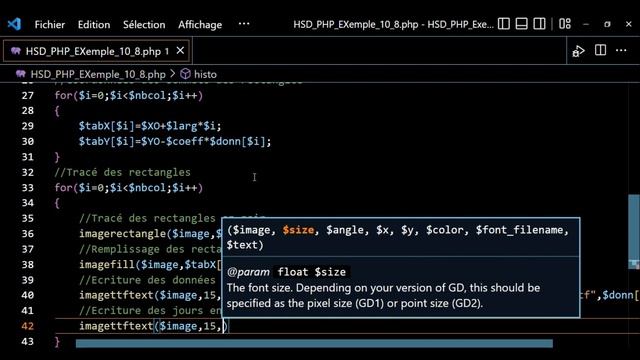Click line number 33 in gutter

coord(28,188)
